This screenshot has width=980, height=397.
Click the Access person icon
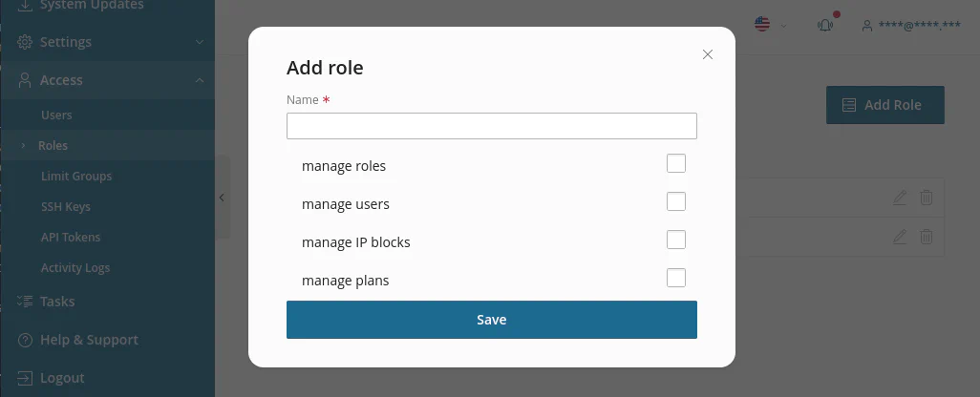[25, 80]
